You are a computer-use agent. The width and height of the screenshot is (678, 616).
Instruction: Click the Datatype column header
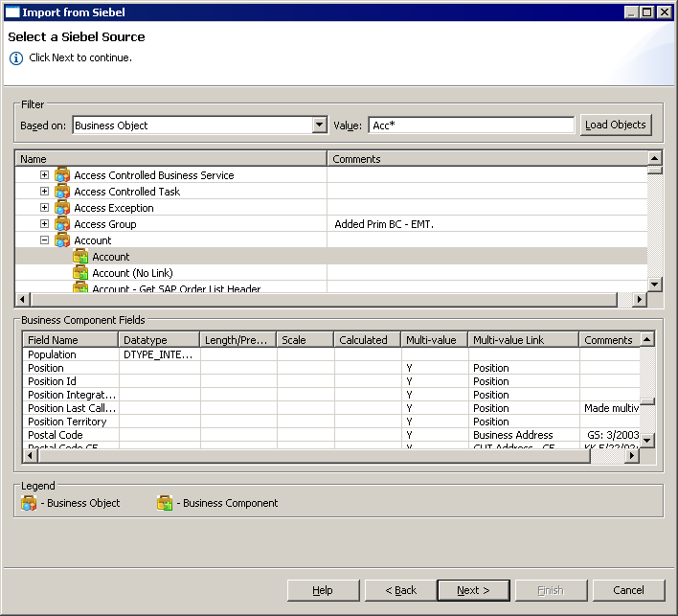tap(159, 340)
